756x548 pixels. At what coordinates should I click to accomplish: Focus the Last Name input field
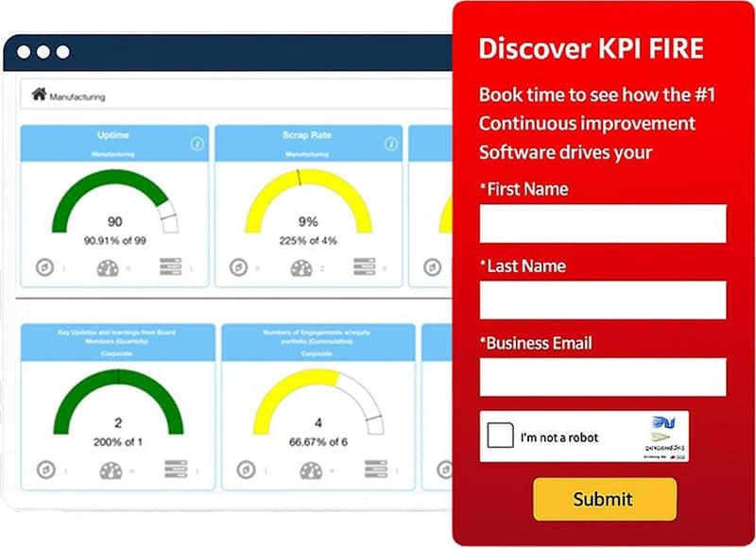[x=603, y=300]
